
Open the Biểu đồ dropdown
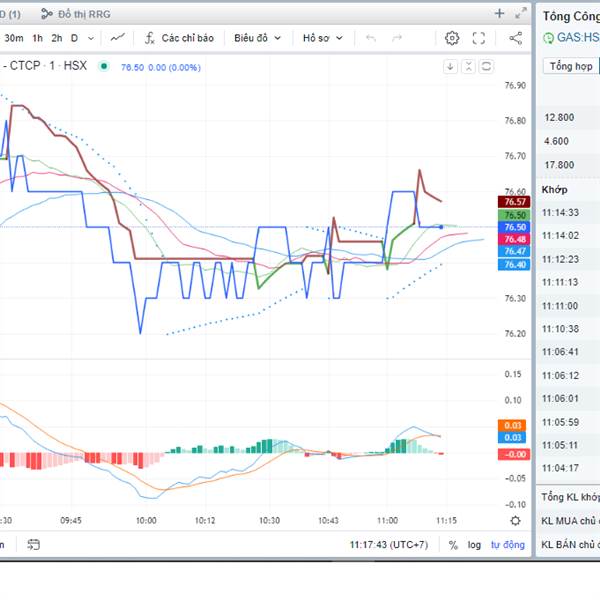point(257,38)
